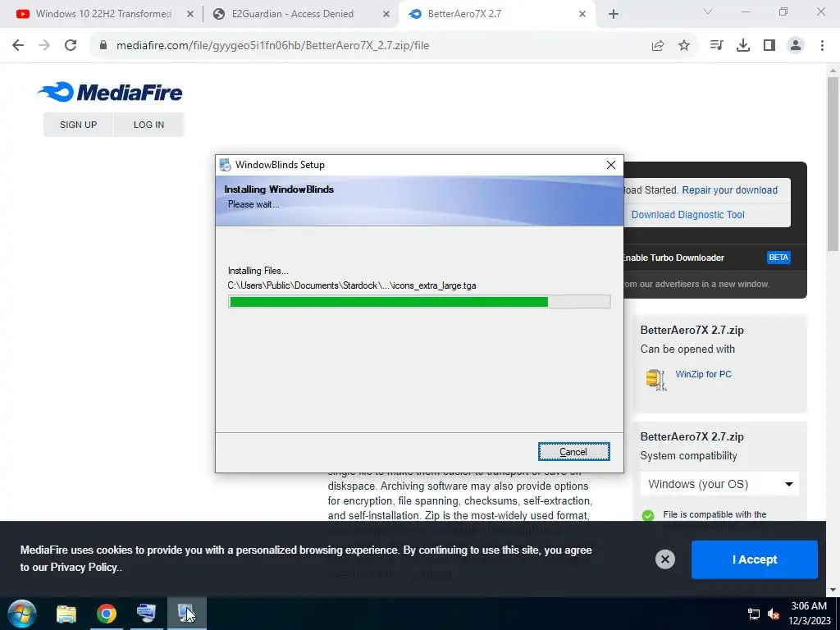Image resolution: width=840 pixels, height=630 pixels.
Task: Open the media control icon in toolbar
Action: (716, 46)
